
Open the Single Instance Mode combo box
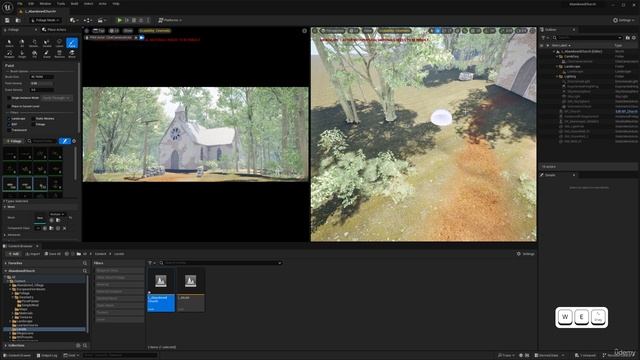coord(56,98)
